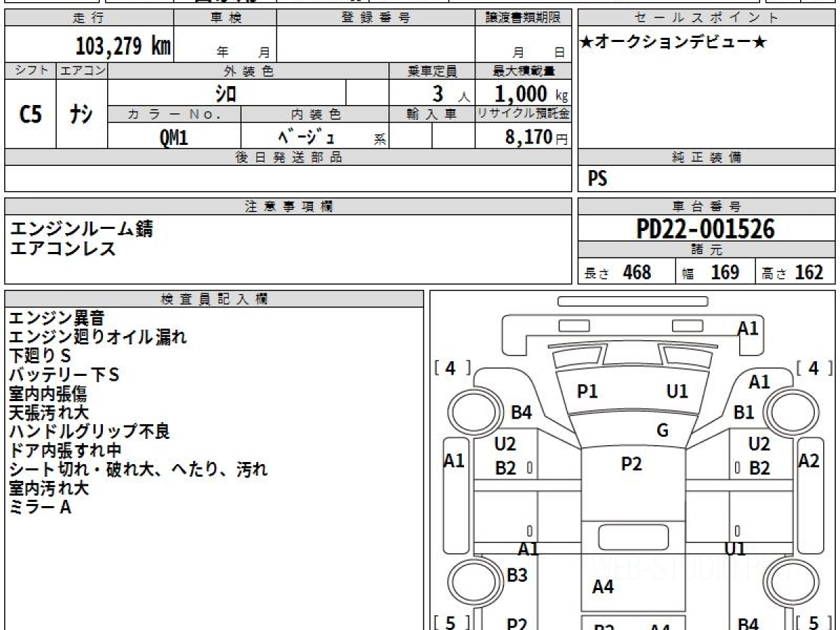Select the seating capacity 3 人
The width and height of the screenshot is (840, 630).
pos(451,94)
